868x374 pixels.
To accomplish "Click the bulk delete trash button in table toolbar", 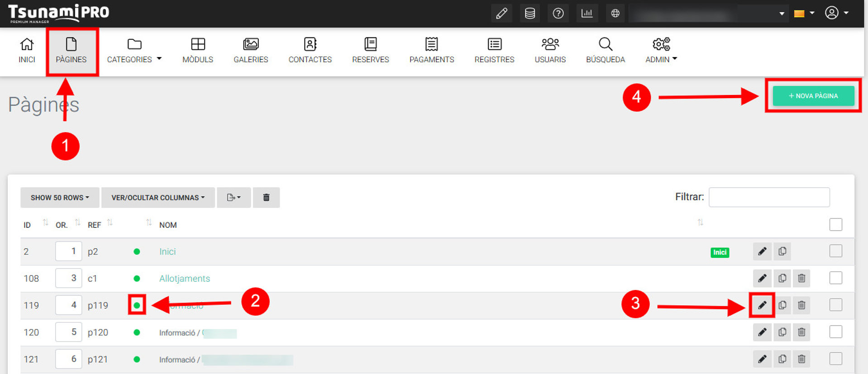I will pos(266,198).
